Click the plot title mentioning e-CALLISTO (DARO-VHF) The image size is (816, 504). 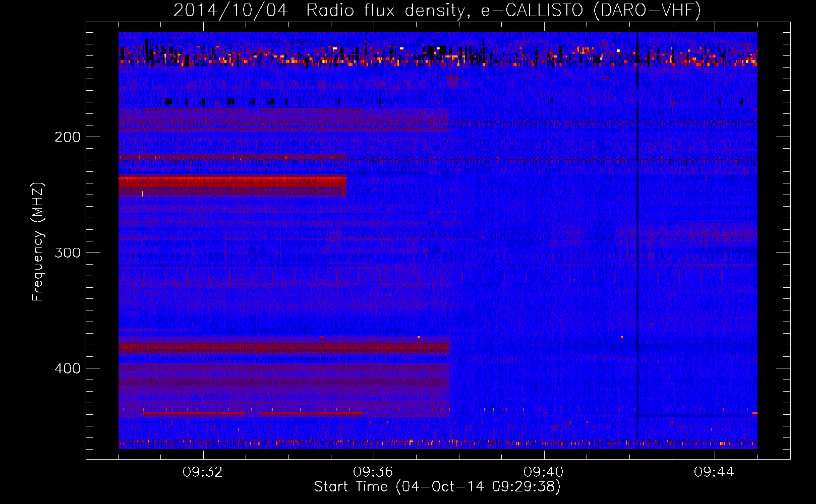tap(437, 10)
